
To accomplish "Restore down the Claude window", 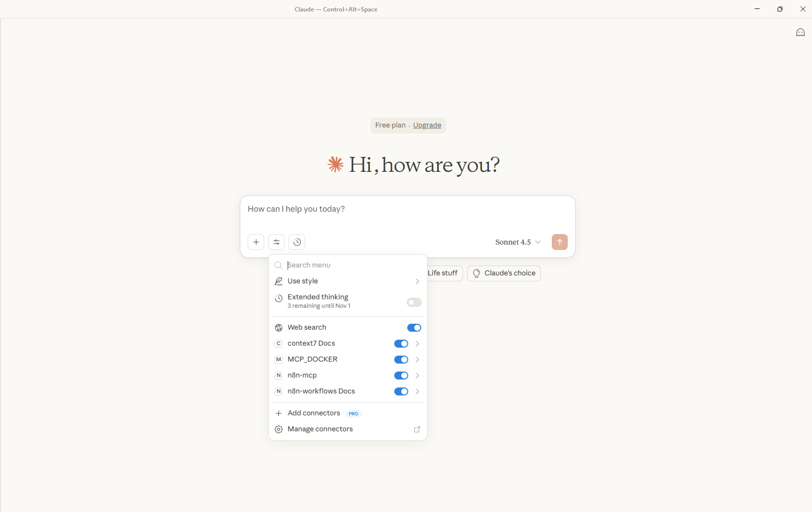I will point(780,9).
